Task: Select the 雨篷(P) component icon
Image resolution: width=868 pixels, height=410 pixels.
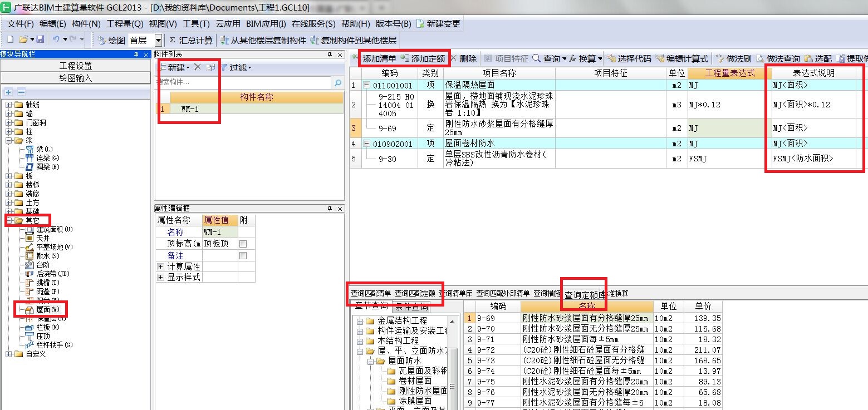Action: [x=30, y=292]
